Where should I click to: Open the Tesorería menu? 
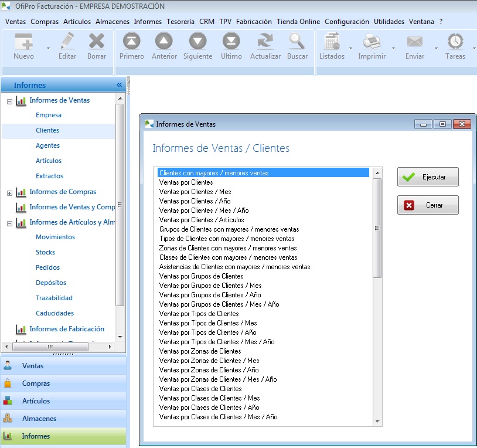click(180, 22)
